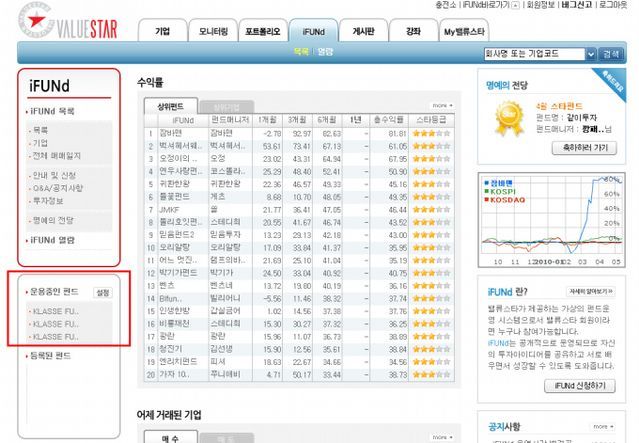Click fund name 오리알탕 in row 10

click(174, 247)
